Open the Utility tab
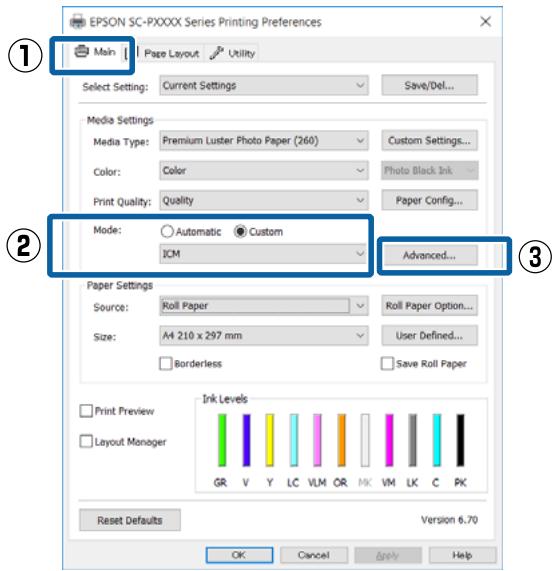Image resolution: width=554 pixels, height=571 pixels. click(232, 54)
